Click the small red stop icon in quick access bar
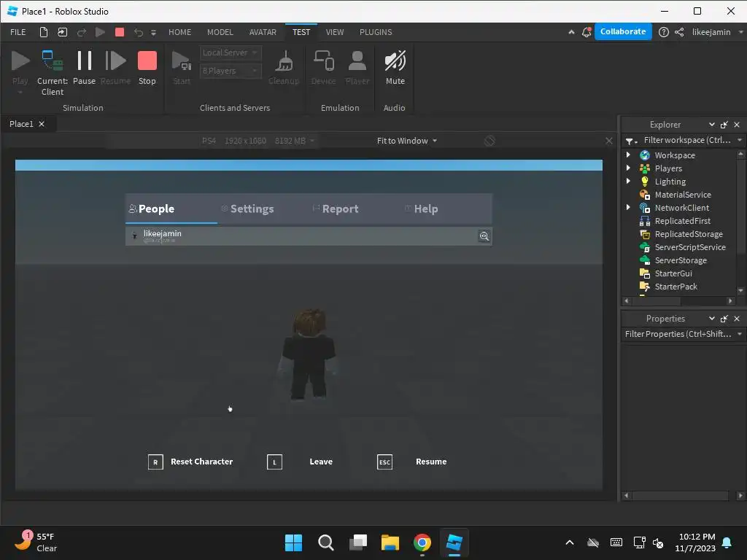The image size is (747, 560). tap(120, 32)
